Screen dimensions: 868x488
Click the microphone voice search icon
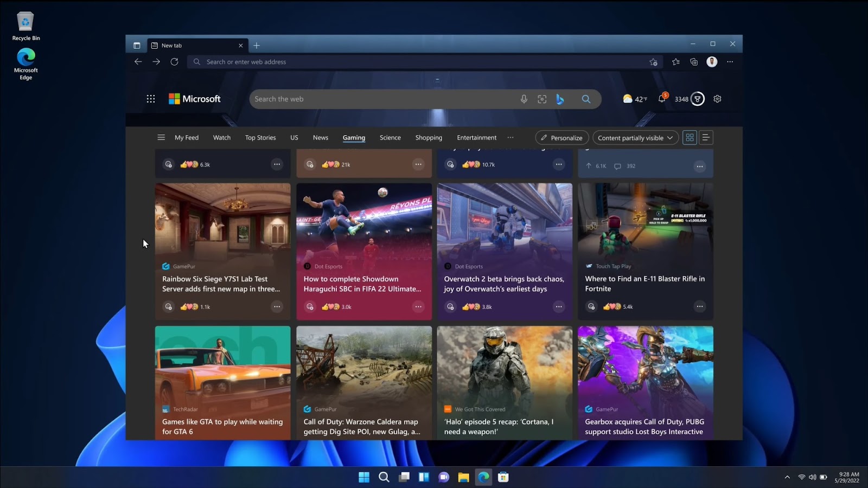click(524, 99)
